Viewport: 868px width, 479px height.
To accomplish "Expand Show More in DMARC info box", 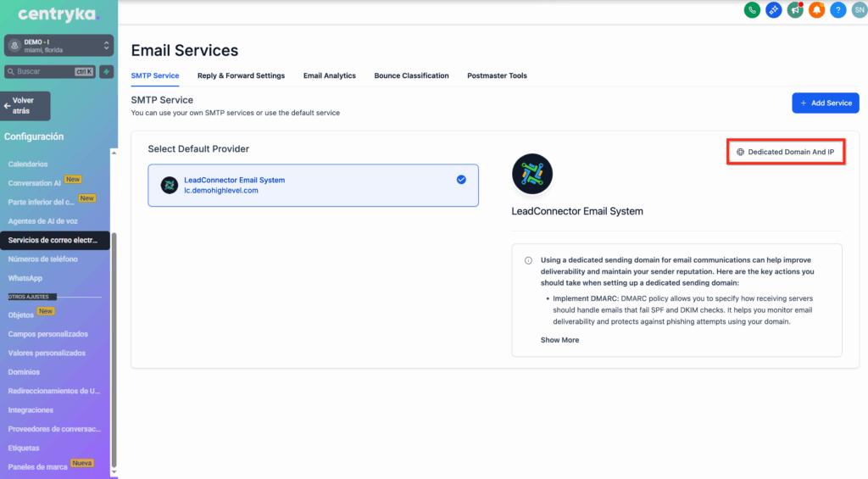I will [x=559, y=340].
